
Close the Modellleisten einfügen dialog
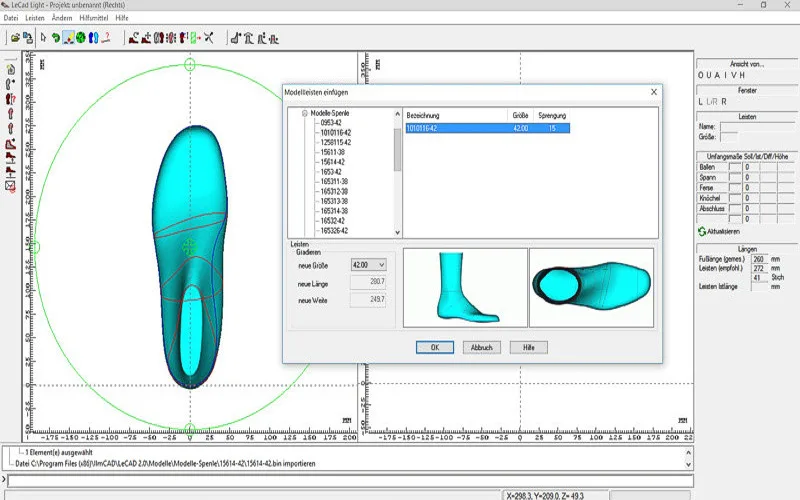click(x=654, y=92)
